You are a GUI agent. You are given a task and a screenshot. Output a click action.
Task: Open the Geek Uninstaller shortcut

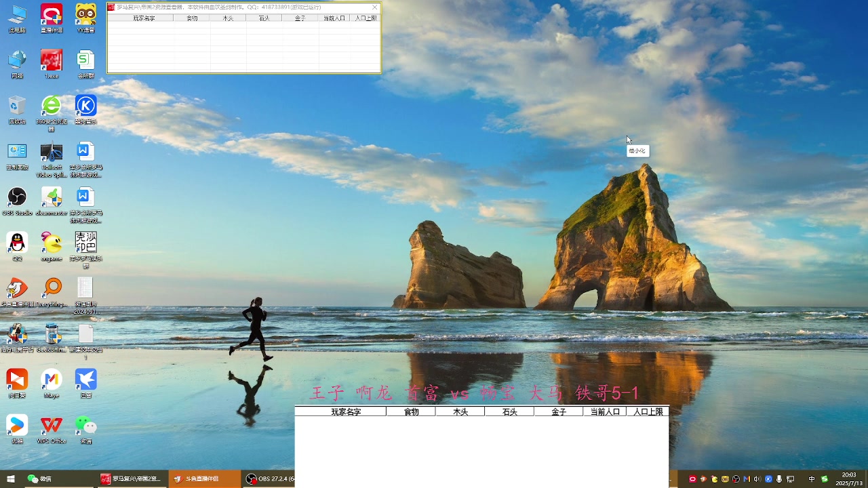(x=52, y=338)
